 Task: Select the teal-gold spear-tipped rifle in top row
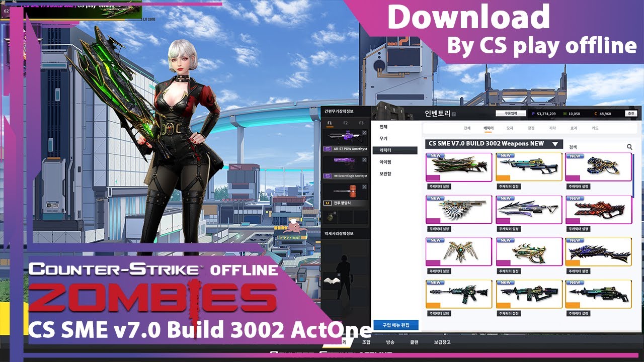(529, 167)
